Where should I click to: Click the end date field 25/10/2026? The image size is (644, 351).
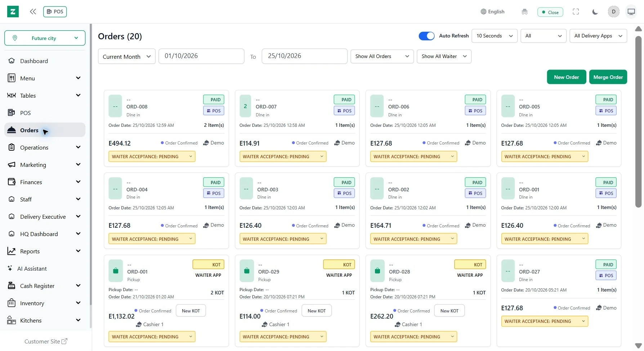[x=305, y=56]
